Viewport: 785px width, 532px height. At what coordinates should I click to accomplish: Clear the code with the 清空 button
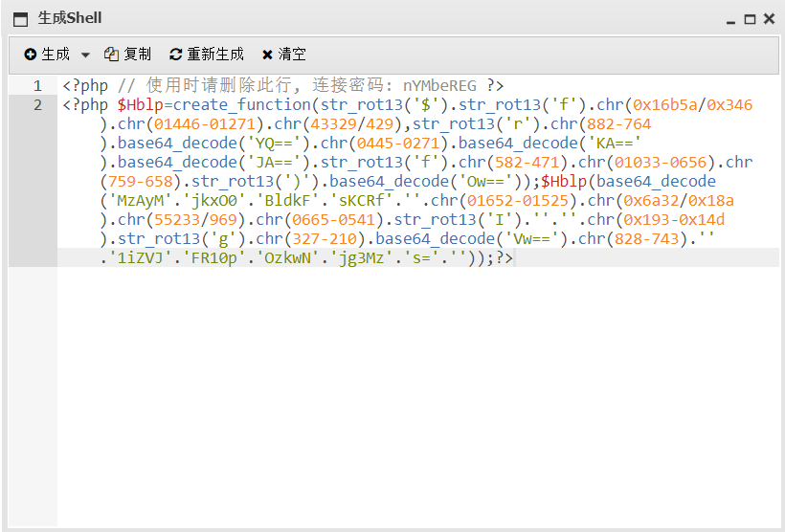(x=284, y=55)
